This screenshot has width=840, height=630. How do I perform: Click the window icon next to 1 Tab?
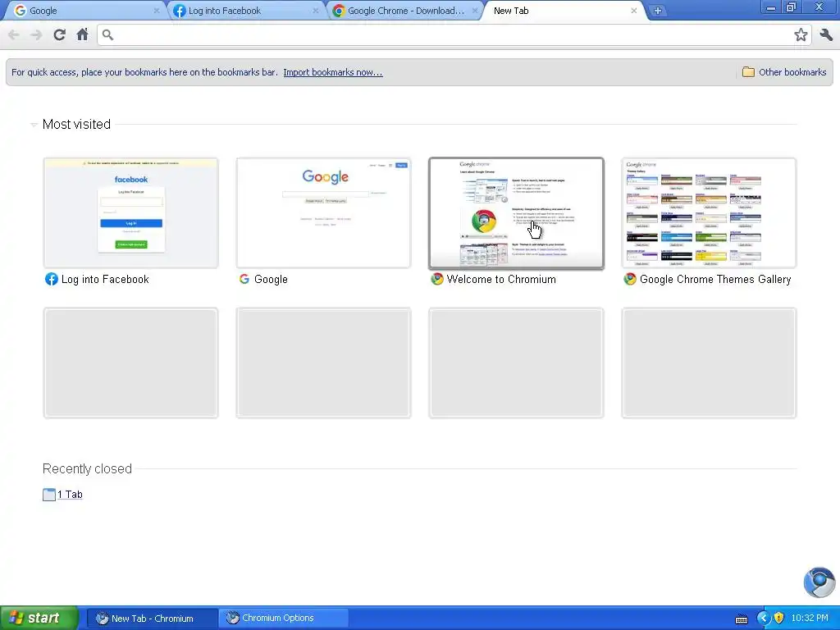48,495
